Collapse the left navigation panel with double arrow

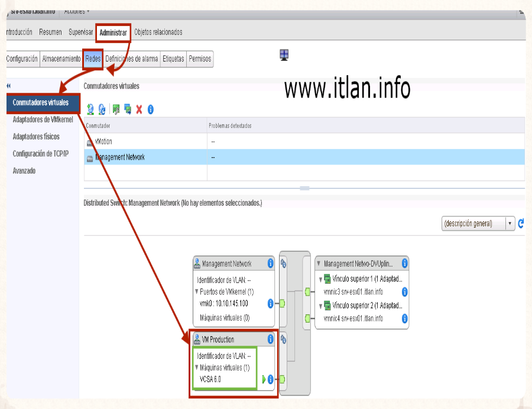(8, 86)
